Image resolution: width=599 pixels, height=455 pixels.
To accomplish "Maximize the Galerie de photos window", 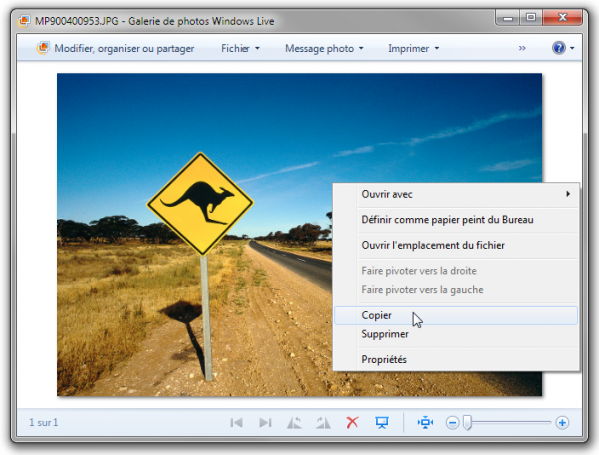I will click(531, 18).
